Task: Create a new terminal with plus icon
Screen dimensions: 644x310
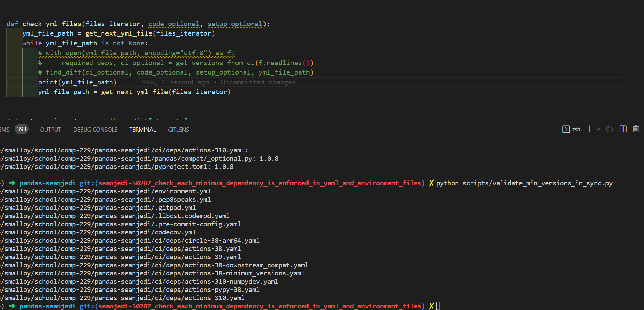Action: 589,129
